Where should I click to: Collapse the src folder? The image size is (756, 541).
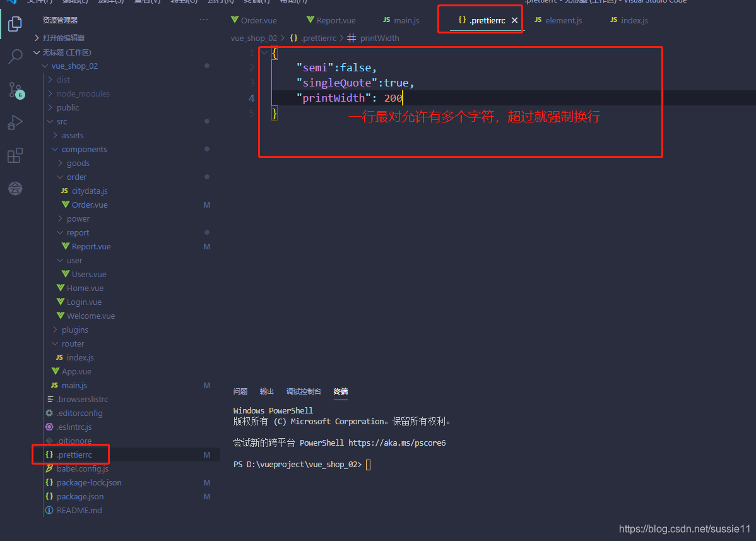click(50, 121)
